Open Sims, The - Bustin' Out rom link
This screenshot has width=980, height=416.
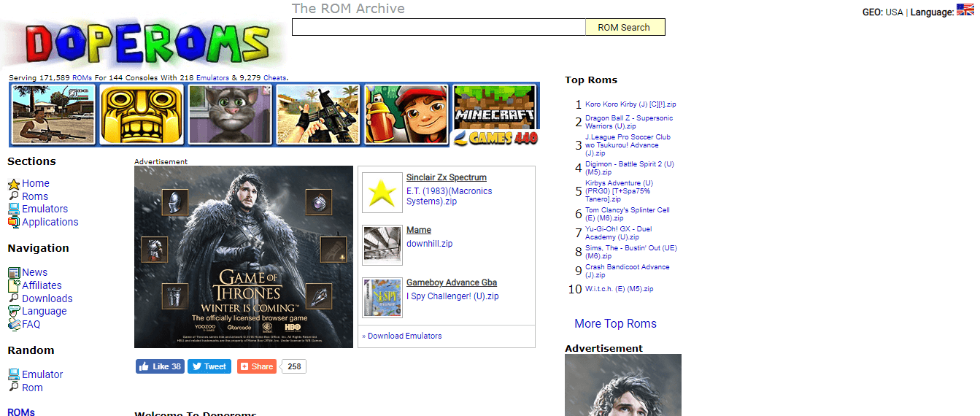(631, 252)
